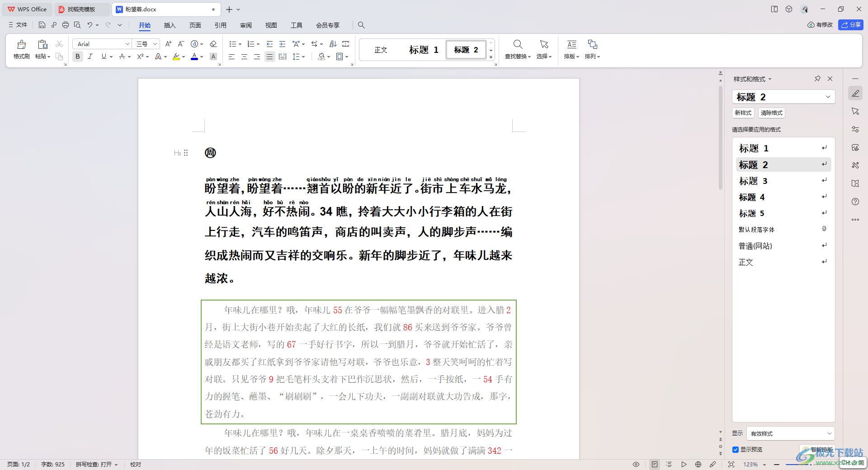Click the 智能排版 button
The image size is (868, 470).
click(818, 450)
